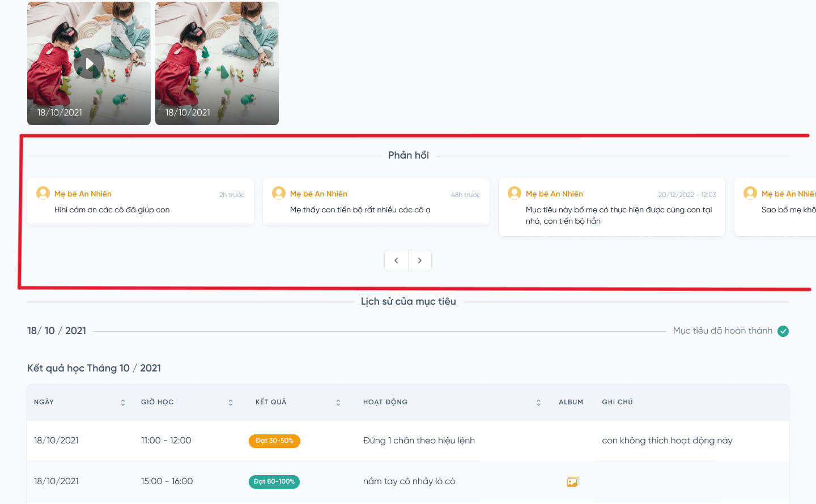Viewport: 816px width, 504px height.
Task: Click avatar on the '2h trước' feedback card
Action: pyautogui.click(x=43, y=194)
